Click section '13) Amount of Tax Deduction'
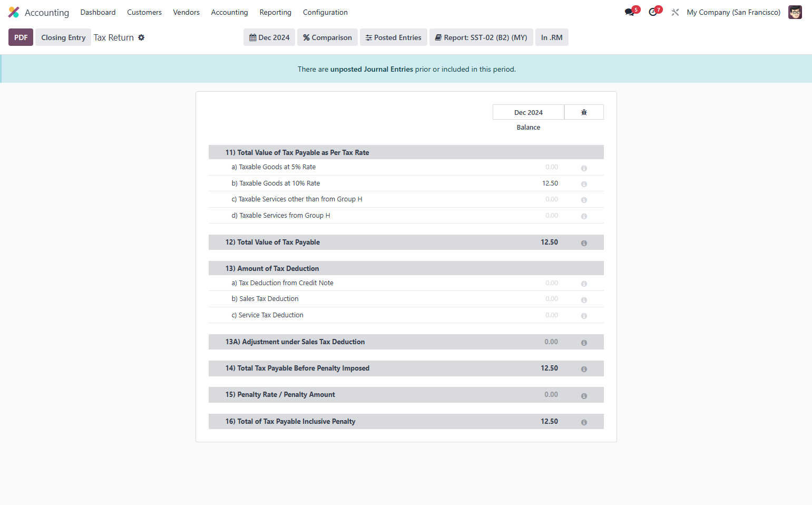This screenshot has height=505, width=812. 406,268
